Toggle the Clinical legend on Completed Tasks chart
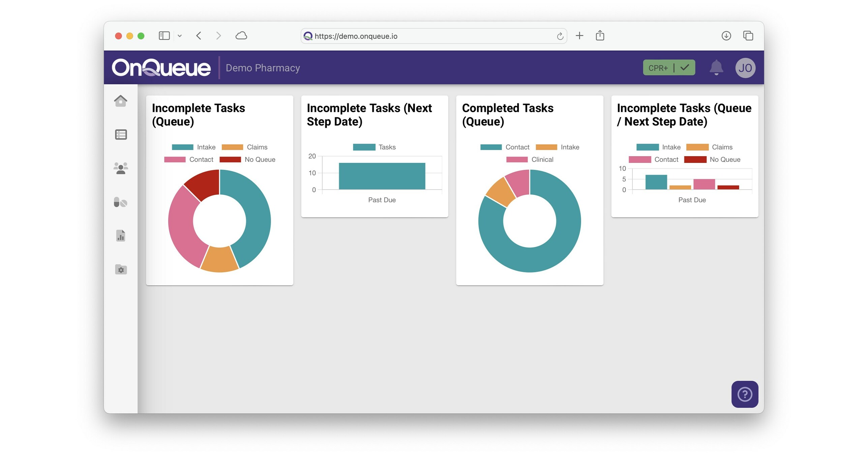Screen dimensions: 868x455 click(530, 159)
